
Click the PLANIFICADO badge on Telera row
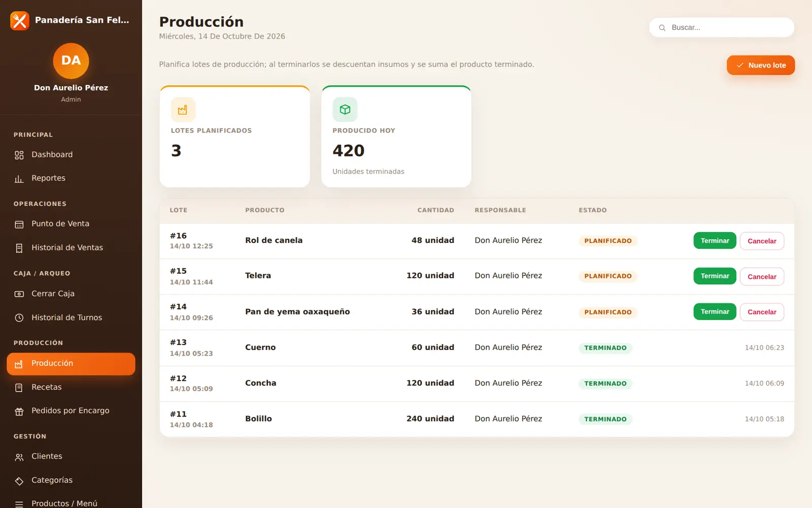click(x=608, y=276)
